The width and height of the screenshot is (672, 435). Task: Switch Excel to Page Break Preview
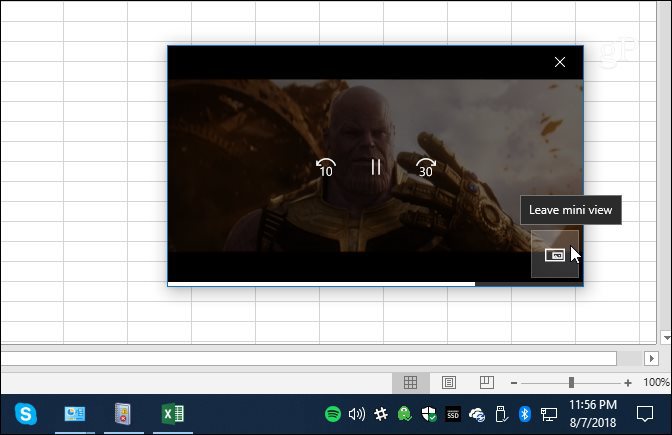tap(487, 382)
